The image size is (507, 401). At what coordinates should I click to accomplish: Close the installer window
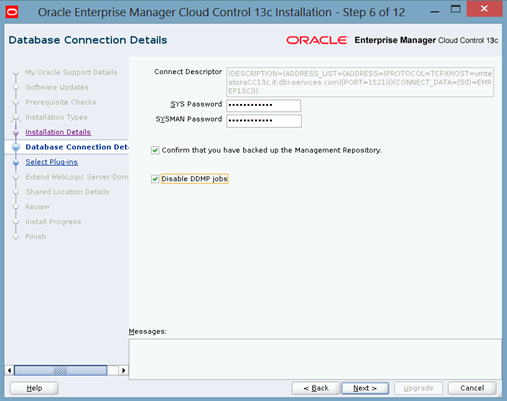click(x=484, y=9)
